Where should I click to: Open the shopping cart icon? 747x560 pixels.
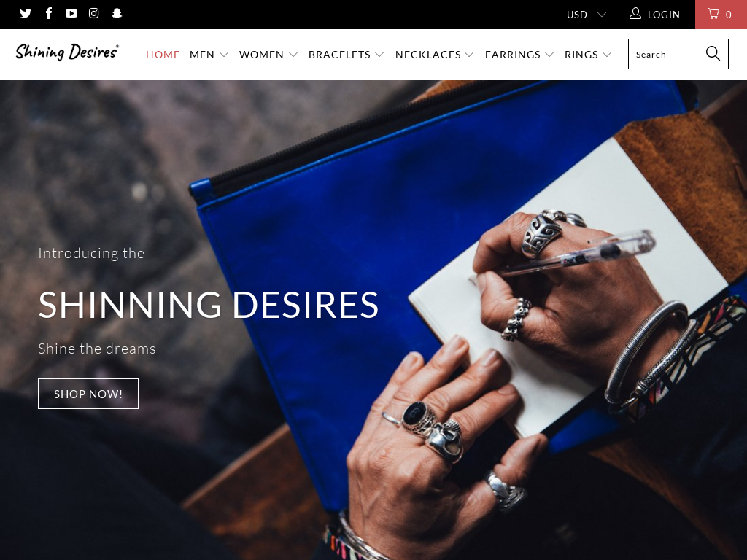point(713,14)
